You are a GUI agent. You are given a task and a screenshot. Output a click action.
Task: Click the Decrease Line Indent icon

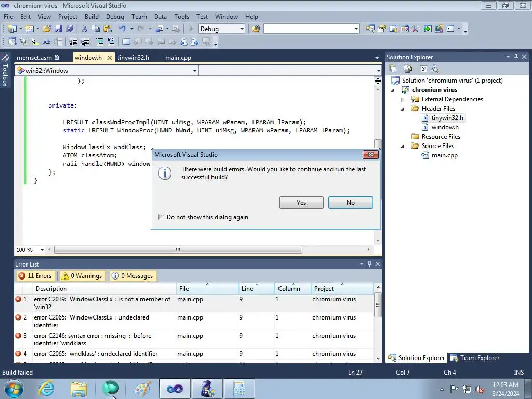point(73,42)
